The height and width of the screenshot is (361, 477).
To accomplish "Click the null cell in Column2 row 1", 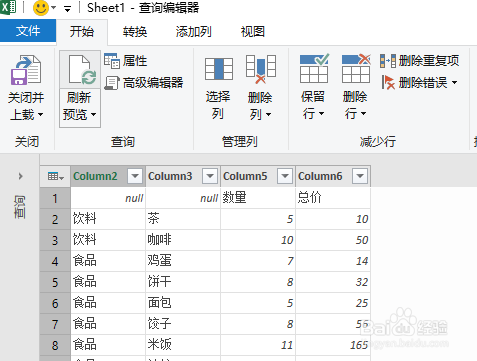I will (108, 198).
